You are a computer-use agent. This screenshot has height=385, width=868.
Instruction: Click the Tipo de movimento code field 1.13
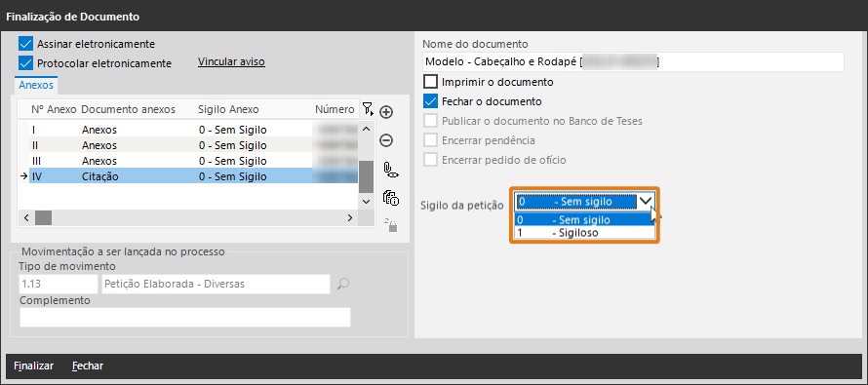(59, 285)
